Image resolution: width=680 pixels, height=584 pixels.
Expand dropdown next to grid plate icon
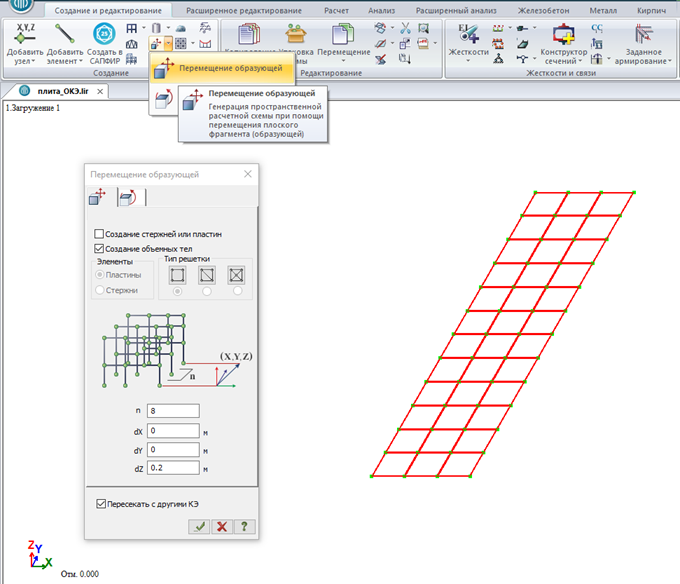pos(193,43)
